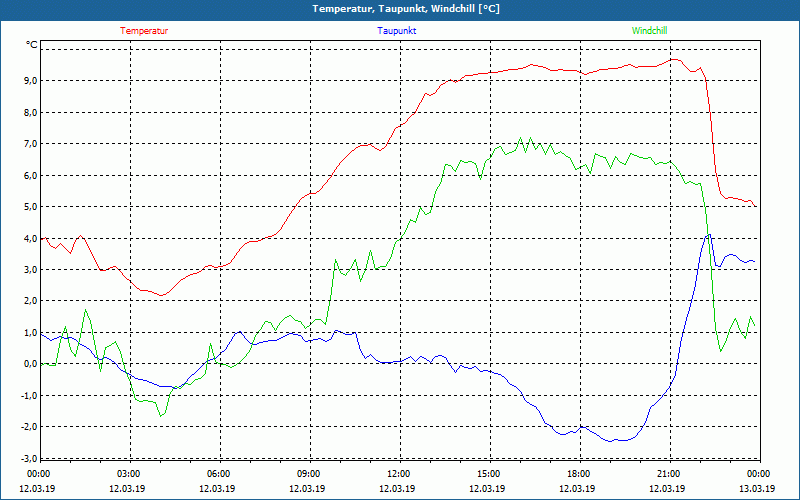Viewport: 800px width, 500px height.
Task: Click the 09:00 time axis label
Action: click(309, 474)
